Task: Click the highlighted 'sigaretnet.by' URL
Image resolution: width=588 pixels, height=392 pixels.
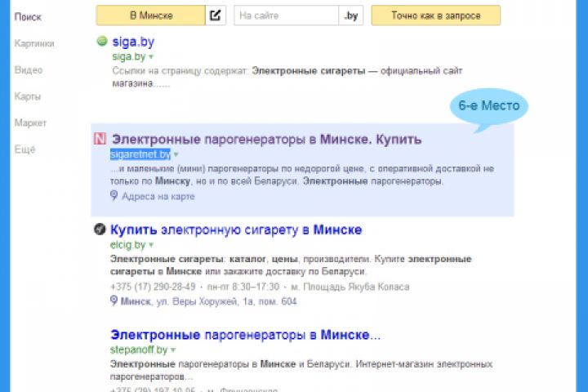Action: [140, 154]
